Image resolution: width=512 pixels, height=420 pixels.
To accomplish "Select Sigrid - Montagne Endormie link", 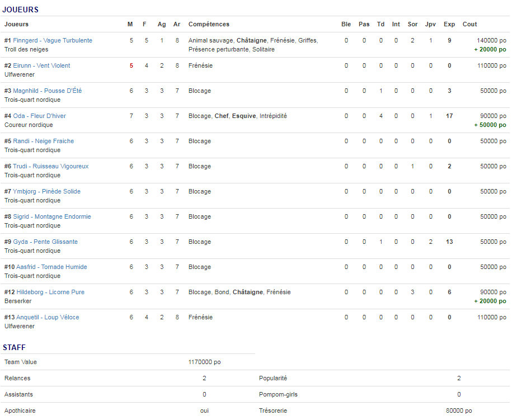I will pos(51,216).
